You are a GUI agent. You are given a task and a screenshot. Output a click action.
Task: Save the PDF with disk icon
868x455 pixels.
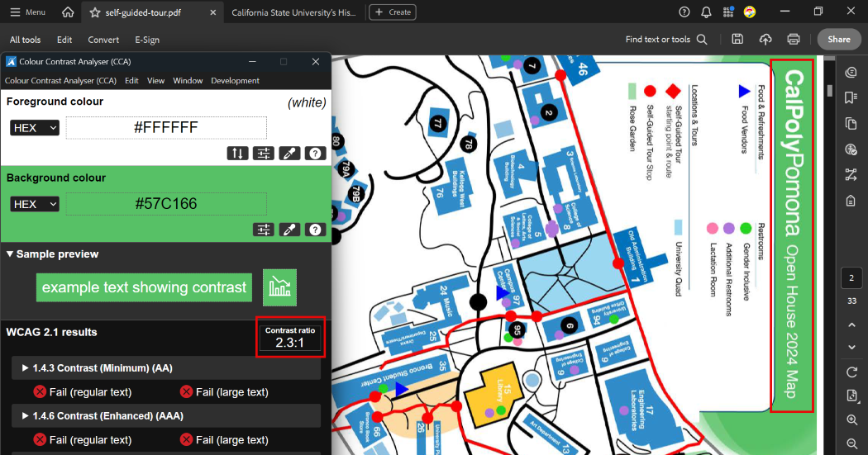pyautogui.click(x=737, y=40)
